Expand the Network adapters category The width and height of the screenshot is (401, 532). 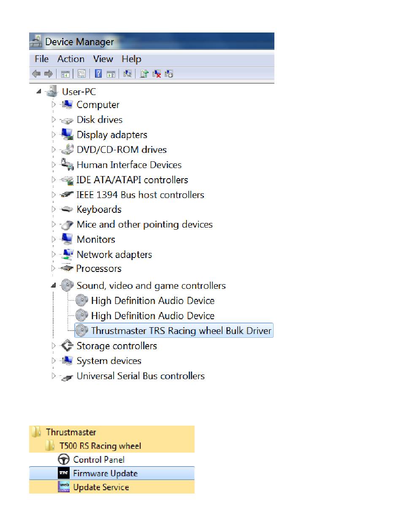click(x=54, y=254)
